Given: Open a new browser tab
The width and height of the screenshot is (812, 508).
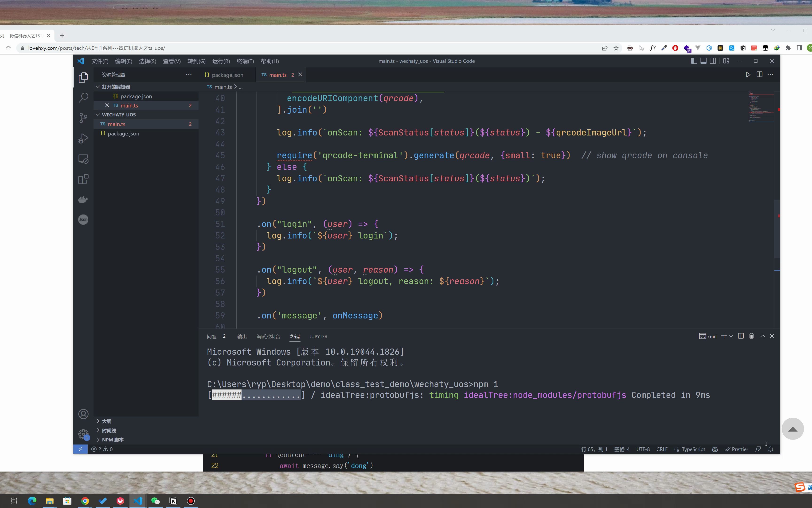Looking at the screenshot, I should tap(62, 36).
